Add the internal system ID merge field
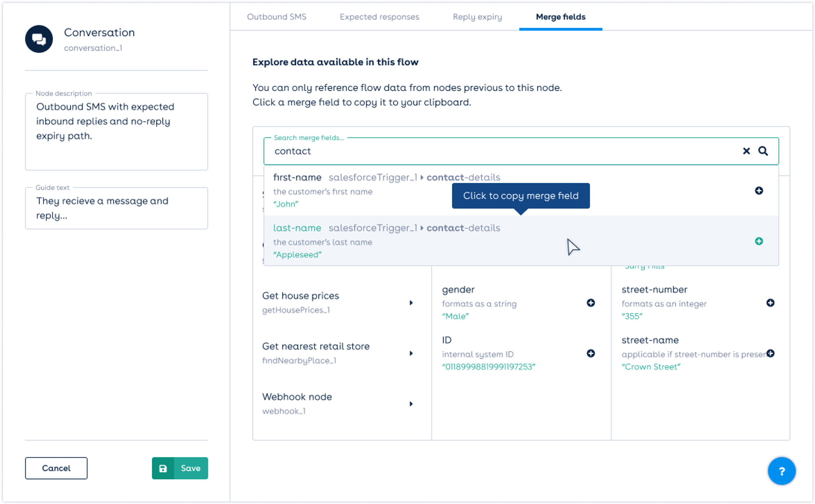The width and height of the screenshot is (815, 504). coord(590,353)
